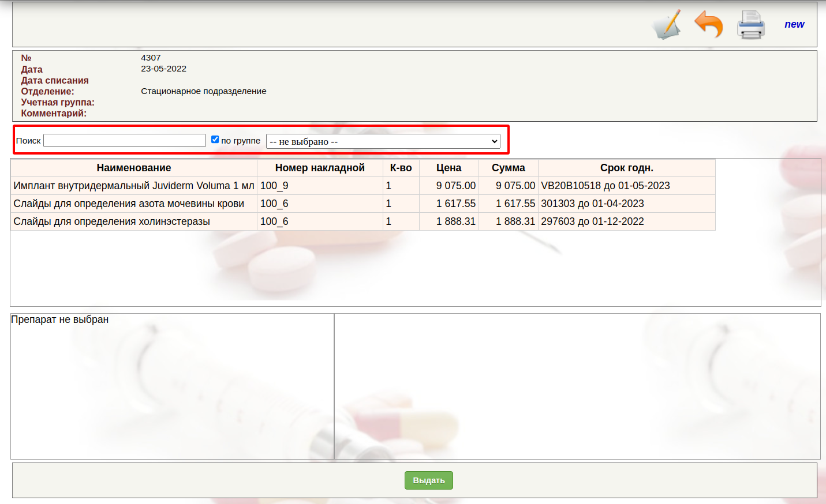
Task: Toggle the 'по группе' checkbox
Action: pyautogui.click(x=215, y=140)
